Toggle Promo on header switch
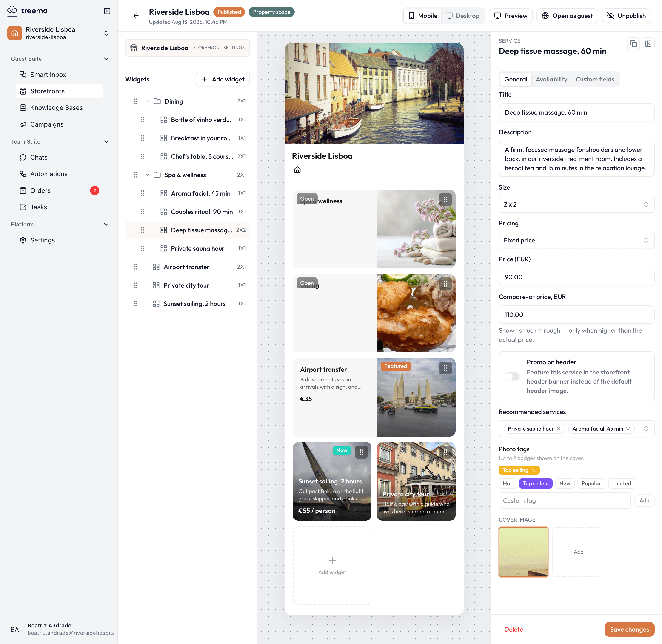Screen dimensions: 662x644 click(512, 376)
